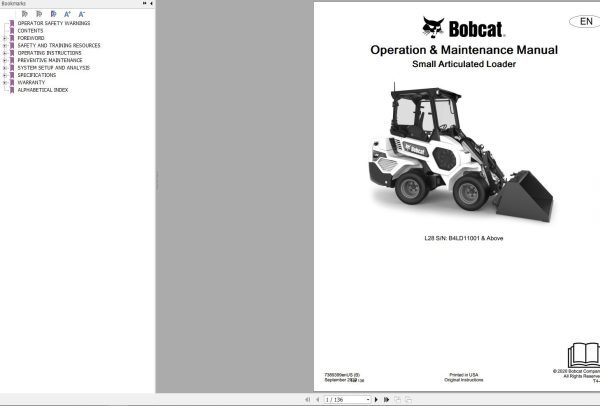The height and width of the screenshot is (406, 600).
Task: Click the collapse all bookmarks icon
Action: [x=39, y=14]
